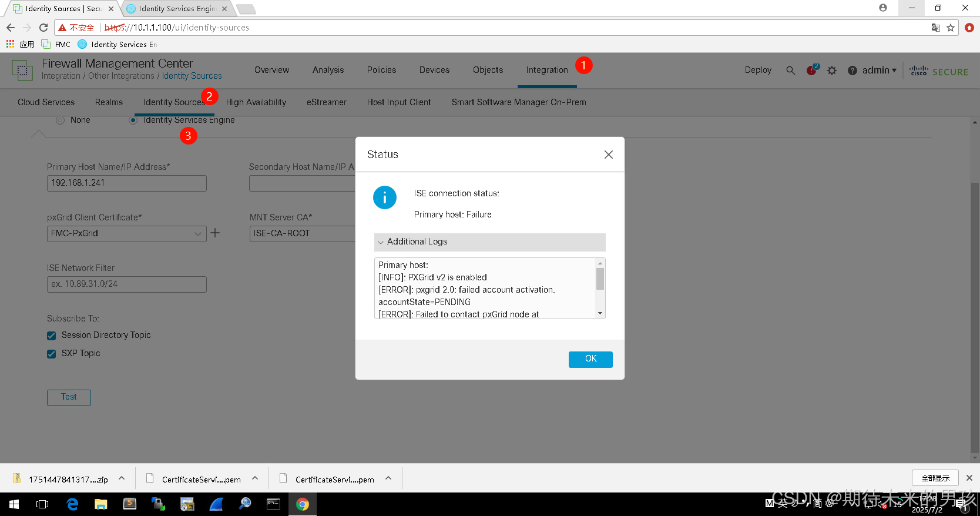Switch to the Cloud Services tab

pyautogui.click(x=46, y=102)
